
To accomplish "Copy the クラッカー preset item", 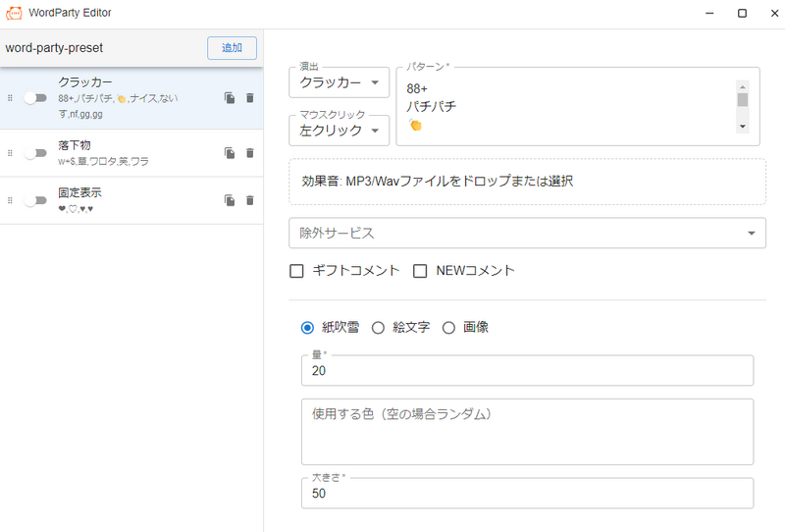I will pyautogui.click(x=230, y=98).
